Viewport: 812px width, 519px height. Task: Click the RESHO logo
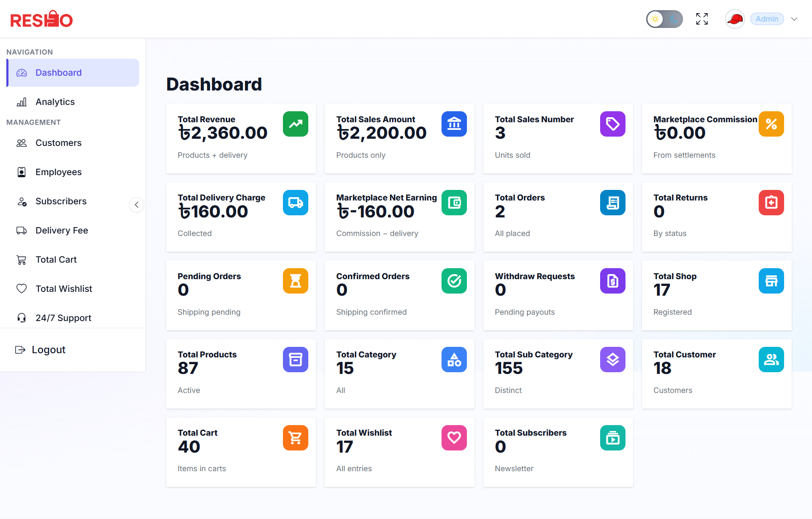[x=41, y=19]
